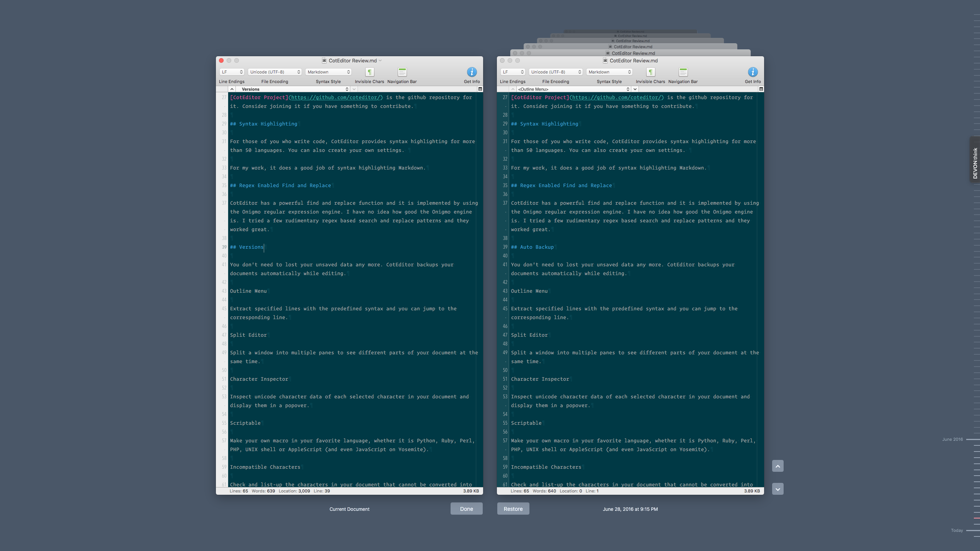Open the title dropdown arrow beside CotEditor Review.md
Screen dimensions: 980x551
(x=381, y=60)
